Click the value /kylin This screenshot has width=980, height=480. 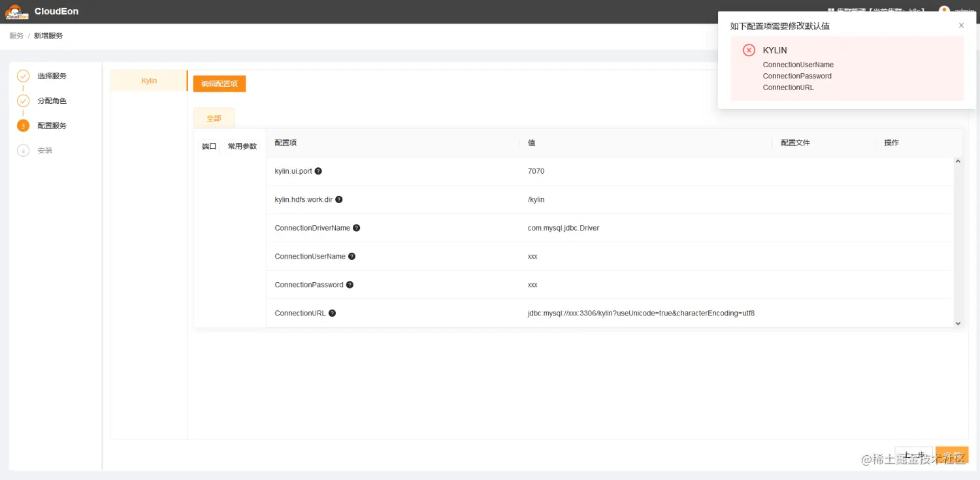[536, 200]
